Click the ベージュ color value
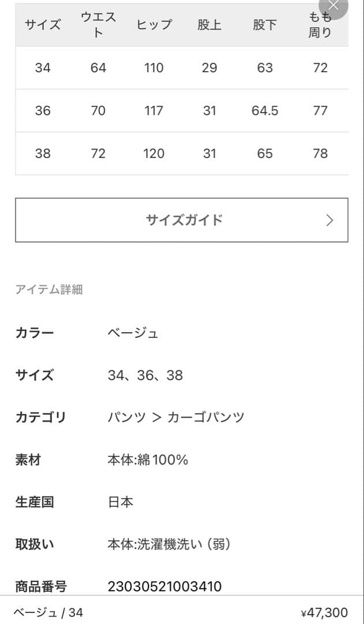The height and width of the screenshot is (624, 364). tap(133, 333)
